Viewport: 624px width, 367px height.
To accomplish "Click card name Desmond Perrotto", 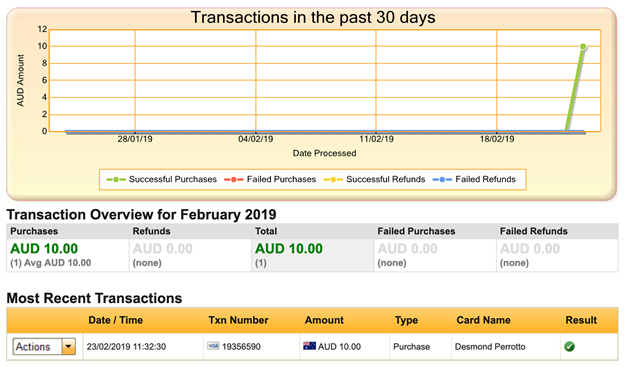I will pos(490,347).
